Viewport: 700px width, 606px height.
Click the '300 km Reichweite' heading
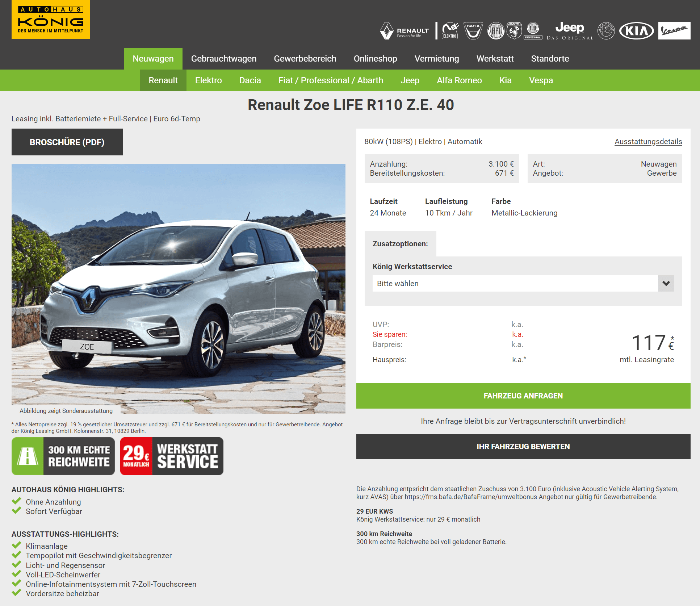pos(384,534)
